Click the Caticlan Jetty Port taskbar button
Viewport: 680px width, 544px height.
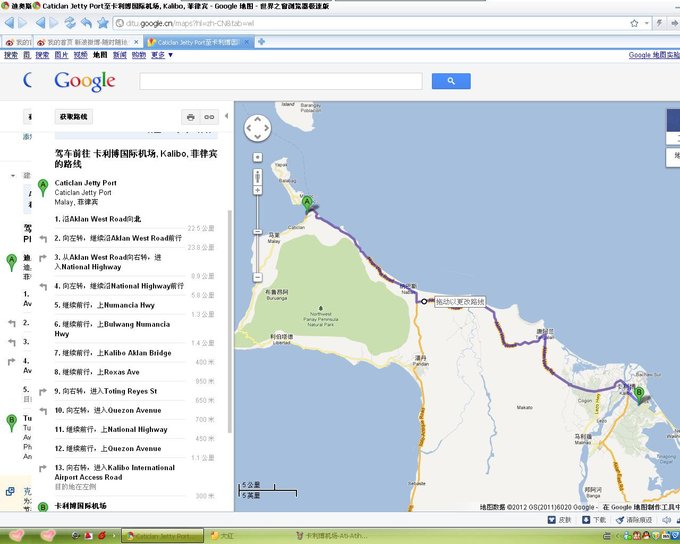pos(162,536)
